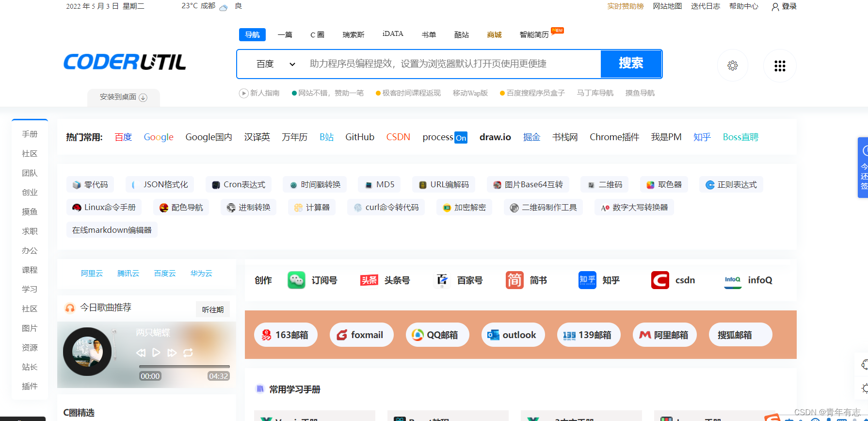Screen dimensions: 868x421
Task: Open the foxmail button
Action: (x=361, y=335)
